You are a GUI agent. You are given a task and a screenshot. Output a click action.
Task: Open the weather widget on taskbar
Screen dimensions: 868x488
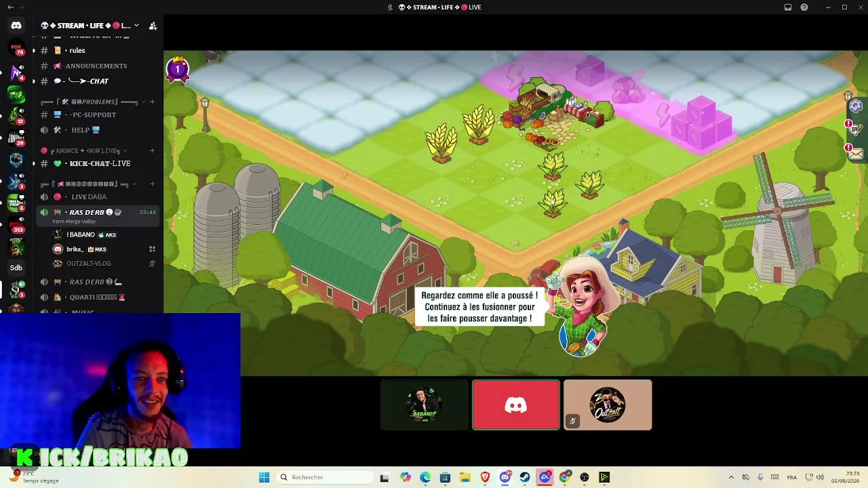(x=34, y=477)
